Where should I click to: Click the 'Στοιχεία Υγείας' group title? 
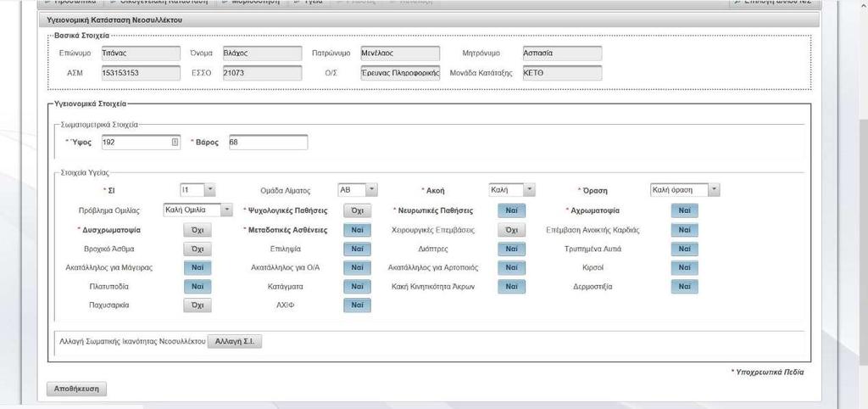(85, 173)
